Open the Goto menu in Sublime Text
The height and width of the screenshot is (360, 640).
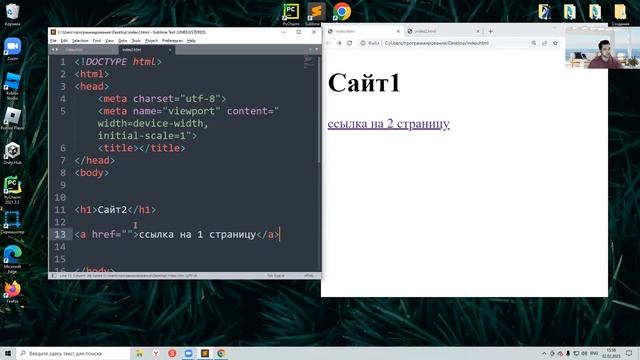[x=122, y=41]
